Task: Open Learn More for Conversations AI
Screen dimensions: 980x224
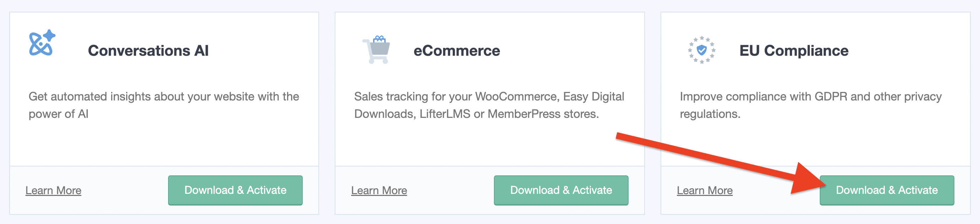Action: (x=53, y=191)
